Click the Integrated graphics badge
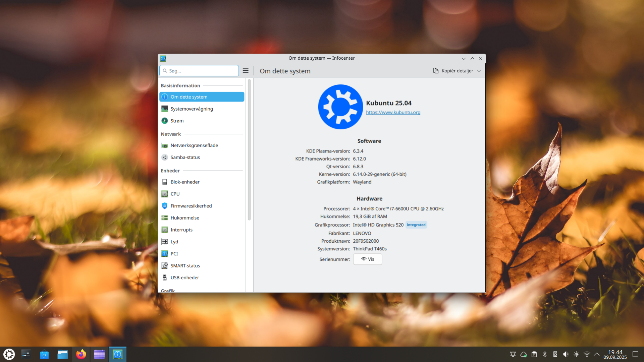Screen dimensions: 644x362 point(416,225)
